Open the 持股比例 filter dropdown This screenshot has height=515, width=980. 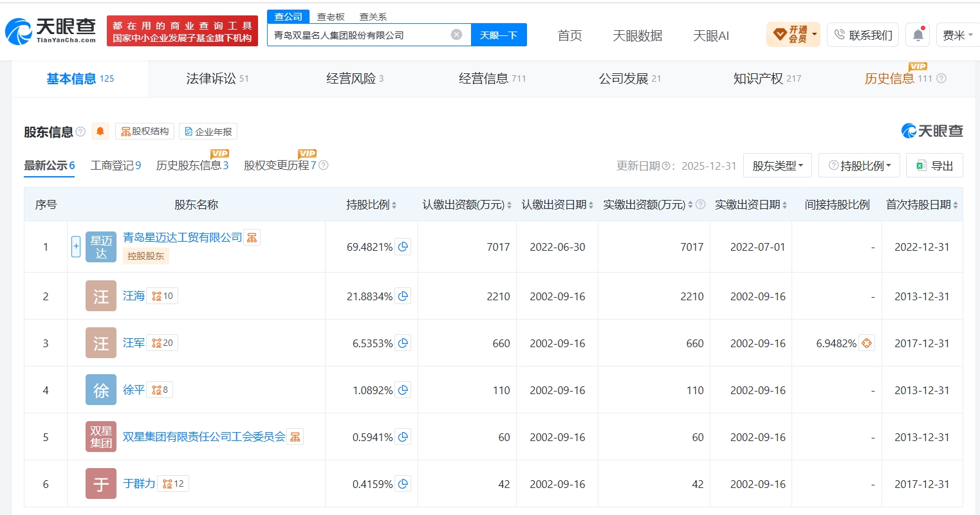[x=859, y=165]
